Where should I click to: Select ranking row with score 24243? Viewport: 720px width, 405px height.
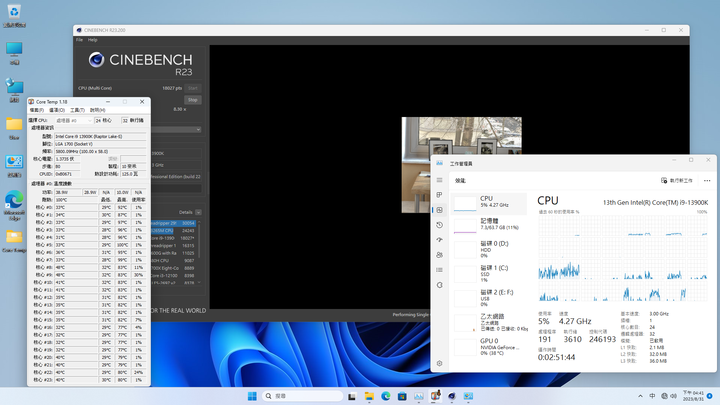174,231
